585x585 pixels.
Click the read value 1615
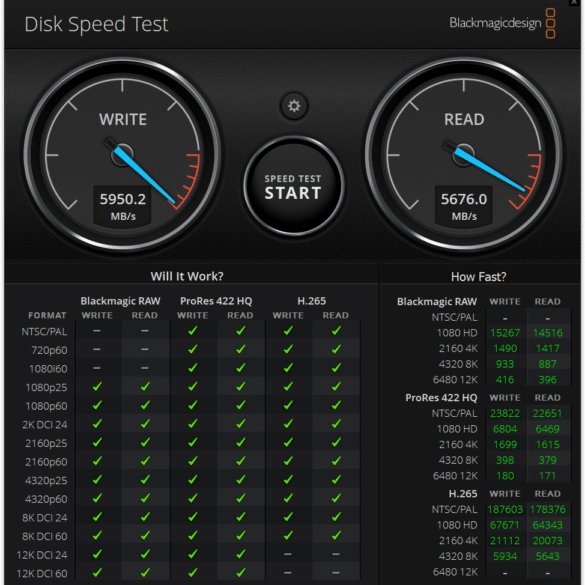(547, 444)
